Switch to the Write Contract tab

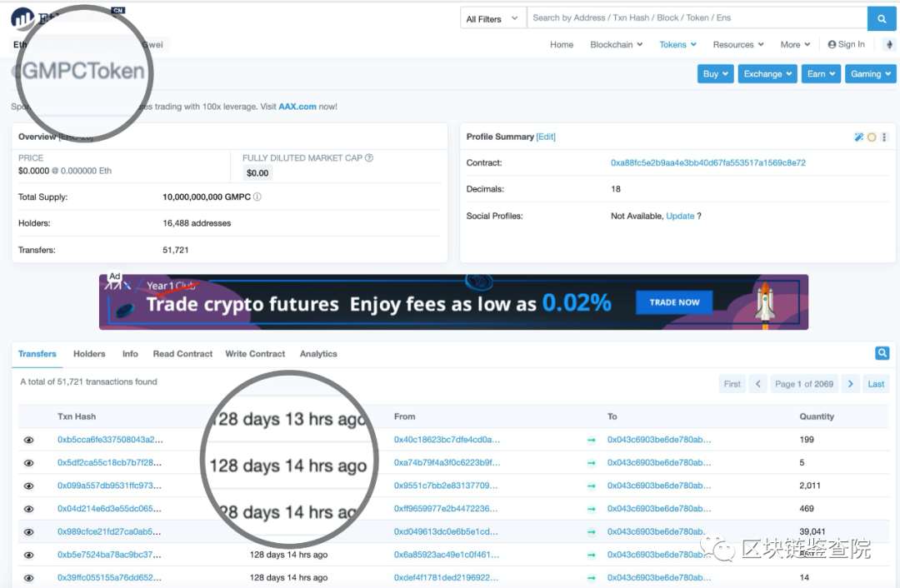point(255,354)
